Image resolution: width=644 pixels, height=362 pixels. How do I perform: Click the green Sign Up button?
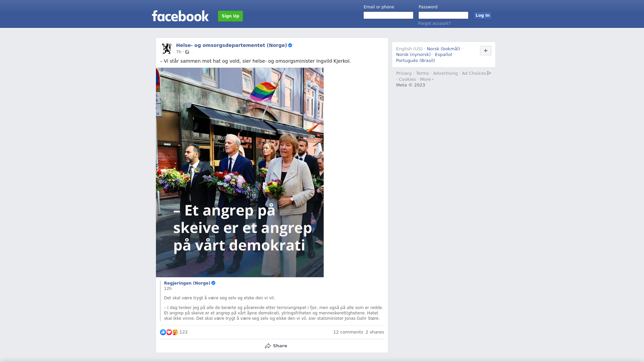230,16
